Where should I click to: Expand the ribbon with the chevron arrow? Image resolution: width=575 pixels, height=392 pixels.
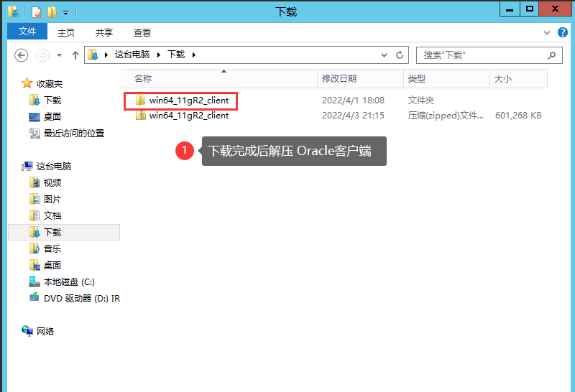point(547,32)
